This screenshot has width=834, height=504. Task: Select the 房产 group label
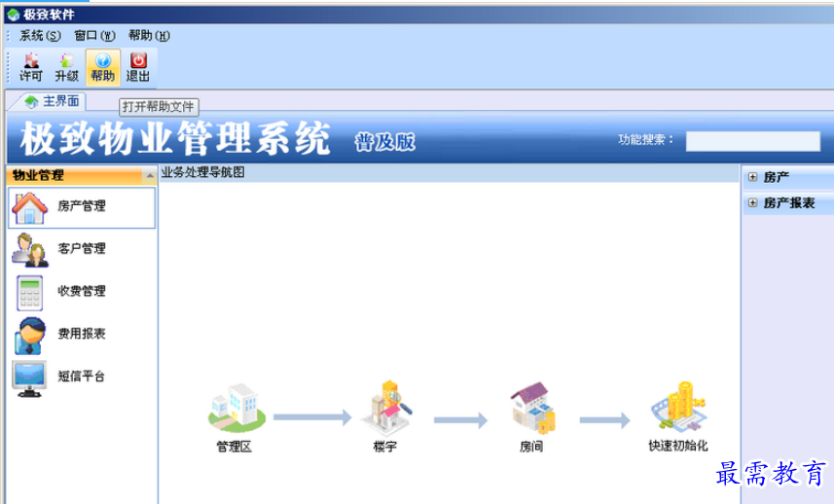(x=777, y=177)
